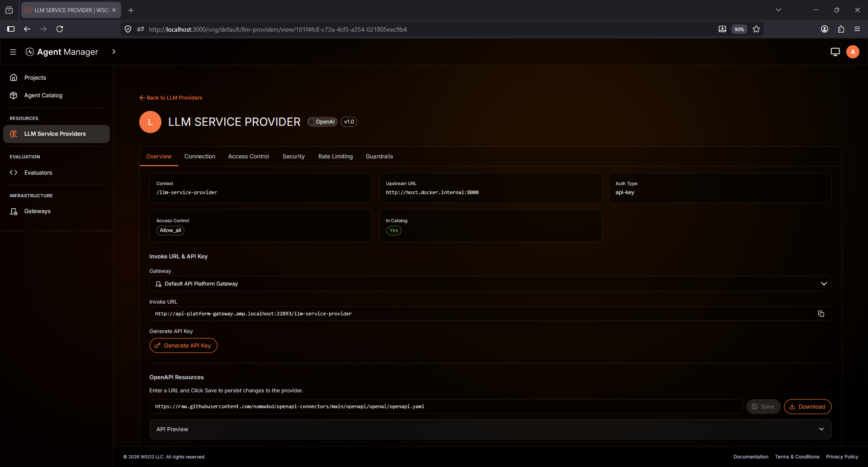Switch to the Access Control tab
This screenshot has width=868, height=467.
click(x=248, y=157)
